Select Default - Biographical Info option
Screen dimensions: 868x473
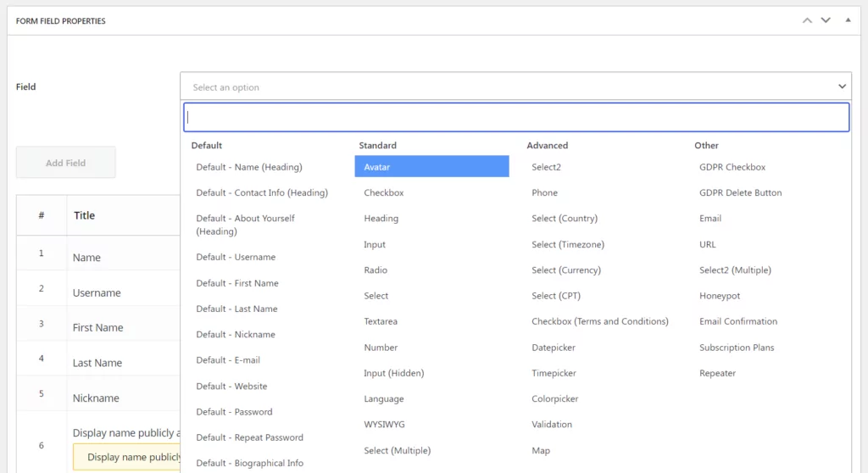click(250, 463)
